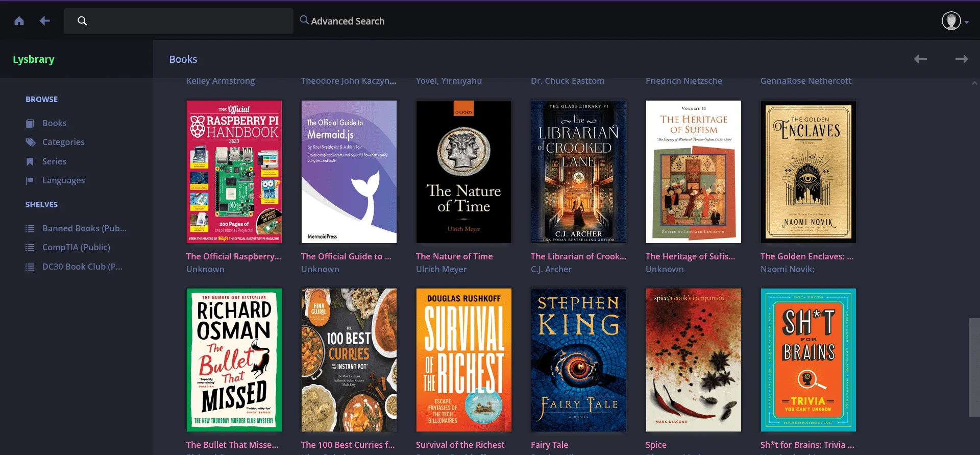Click 'The Heritage of Sufis...' title link
980x455 pixels.
(690, 256)
